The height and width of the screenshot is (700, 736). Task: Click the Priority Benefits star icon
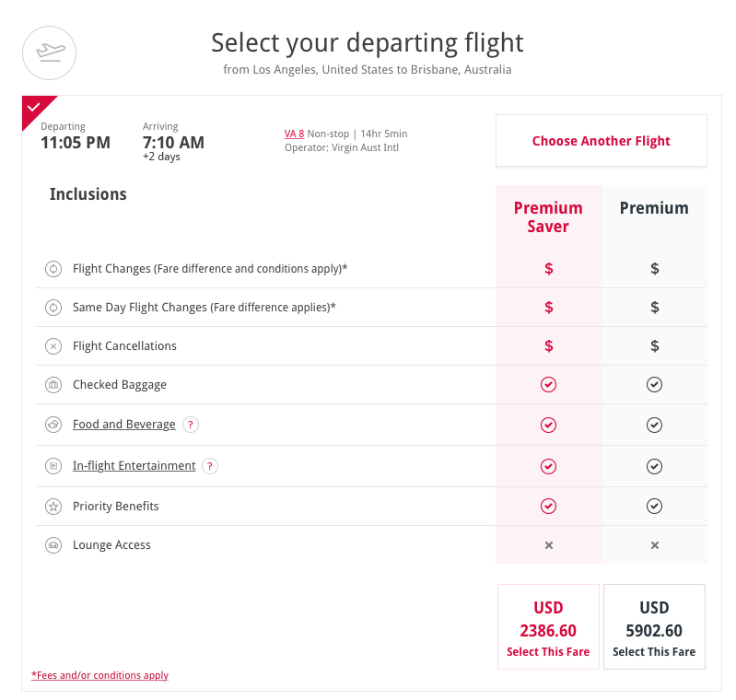53,507
